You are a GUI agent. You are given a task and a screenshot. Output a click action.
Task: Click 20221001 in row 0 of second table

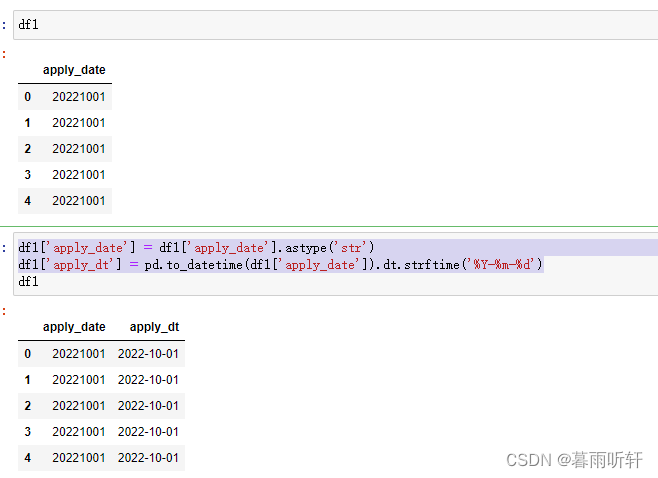78,354
